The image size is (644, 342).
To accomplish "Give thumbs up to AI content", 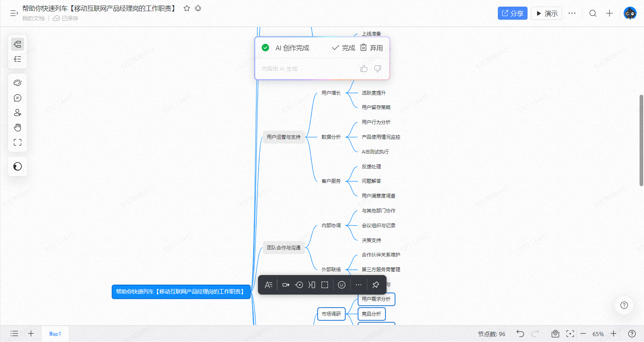I will coord(364,68).
